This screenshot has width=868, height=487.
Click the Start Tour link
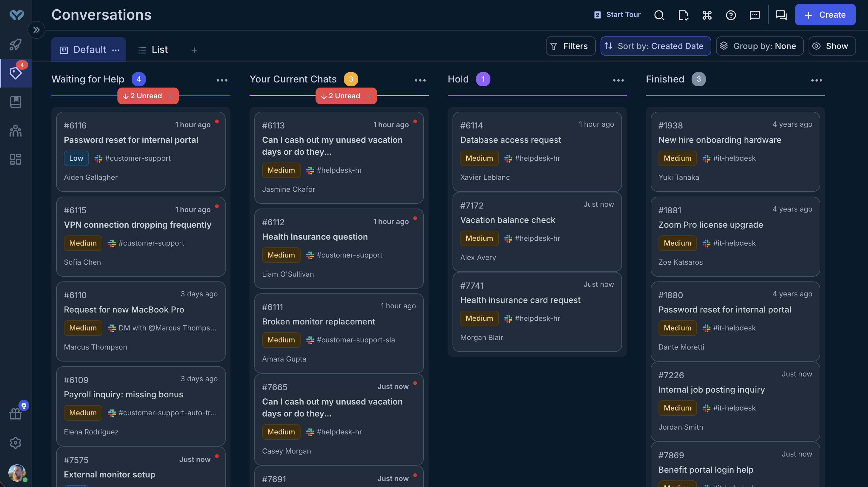[617, 15]
